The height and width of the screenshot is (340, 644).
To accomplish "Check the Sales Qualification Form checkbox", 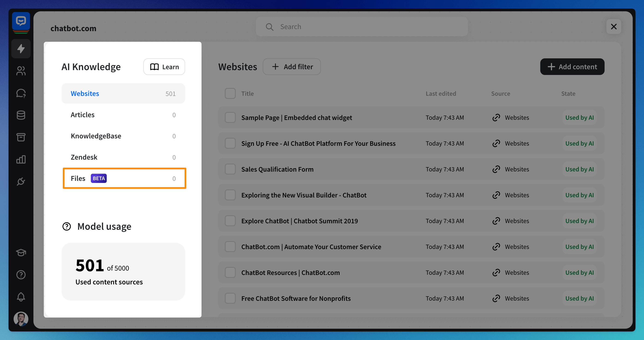I will point(230,169).
